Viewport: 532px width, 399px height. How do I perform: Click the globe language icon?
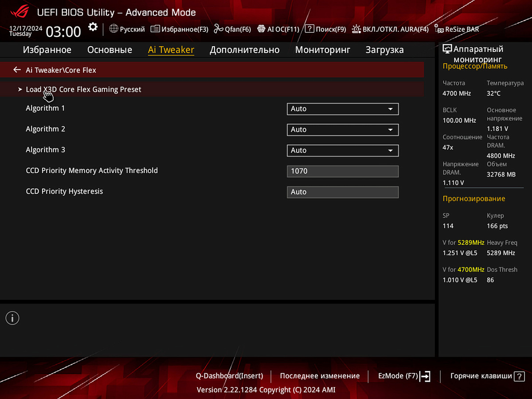(113, 29)
